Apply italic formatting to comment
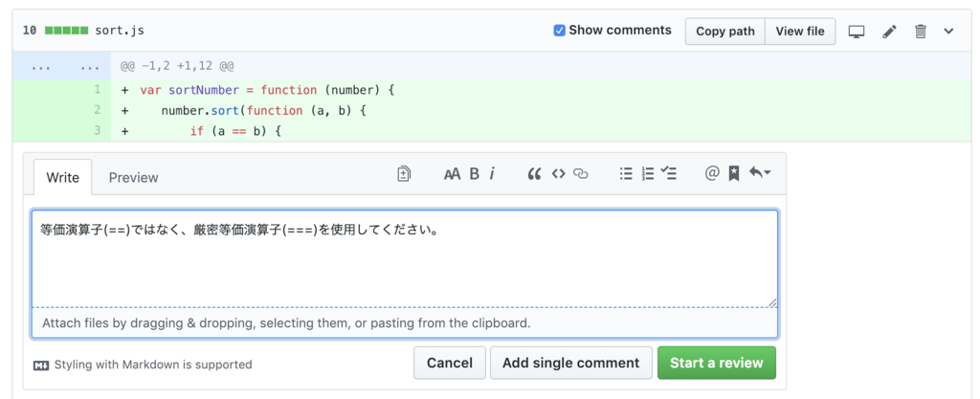 [492, 174]
